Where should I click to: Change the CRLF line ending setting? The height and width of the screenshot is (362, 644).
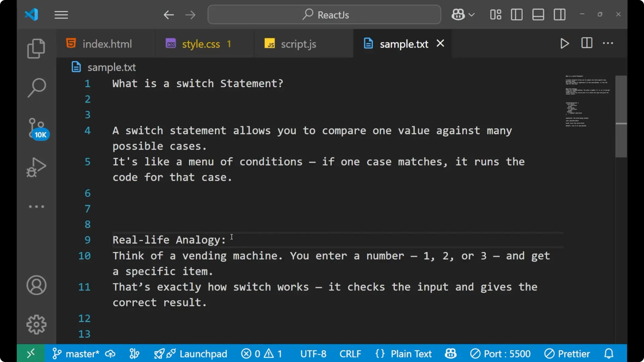coord(350,353)
